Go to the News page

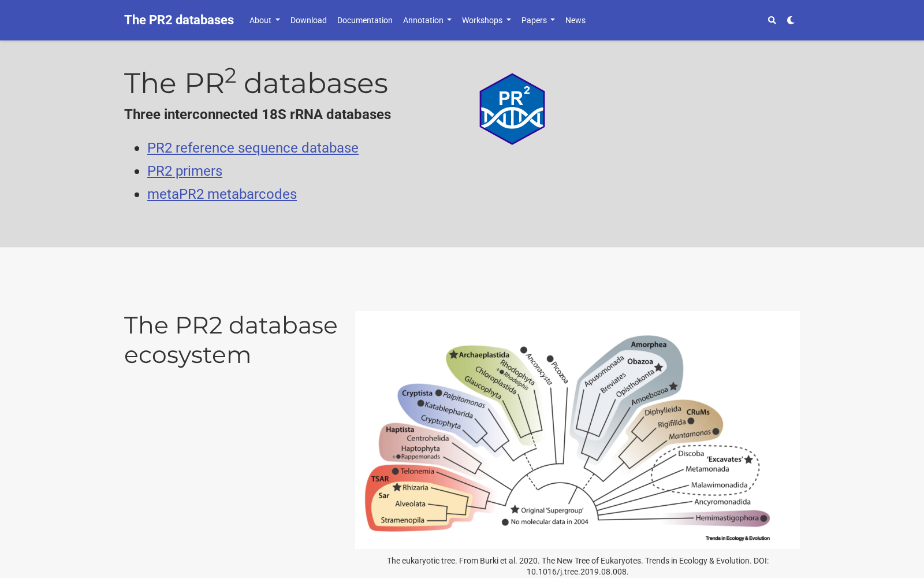pos(575,20)
